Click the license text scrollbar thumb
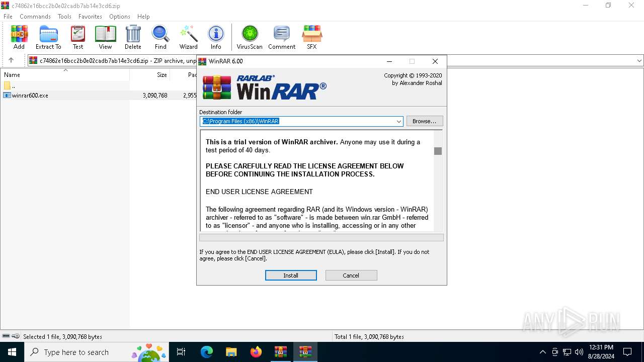Screen dimensions: 644x362 [x=438, y=151]
